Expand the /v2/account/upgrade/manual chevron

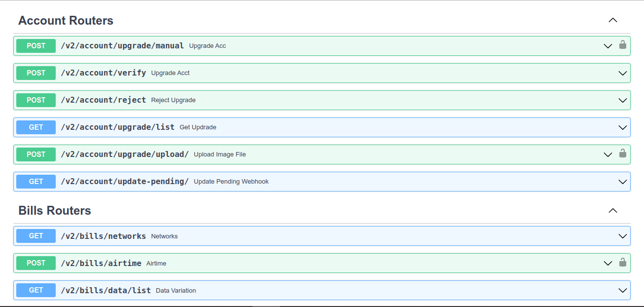608,46
